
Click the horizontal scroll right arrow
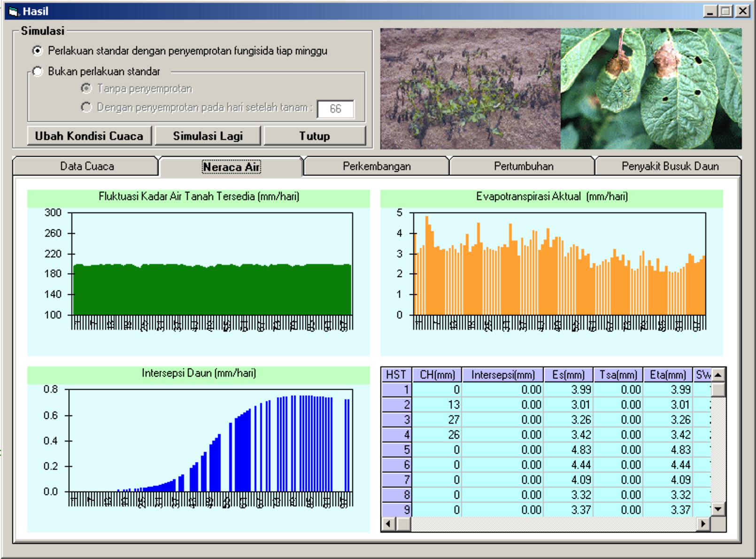pyautogui.click(x=703, y=524)
